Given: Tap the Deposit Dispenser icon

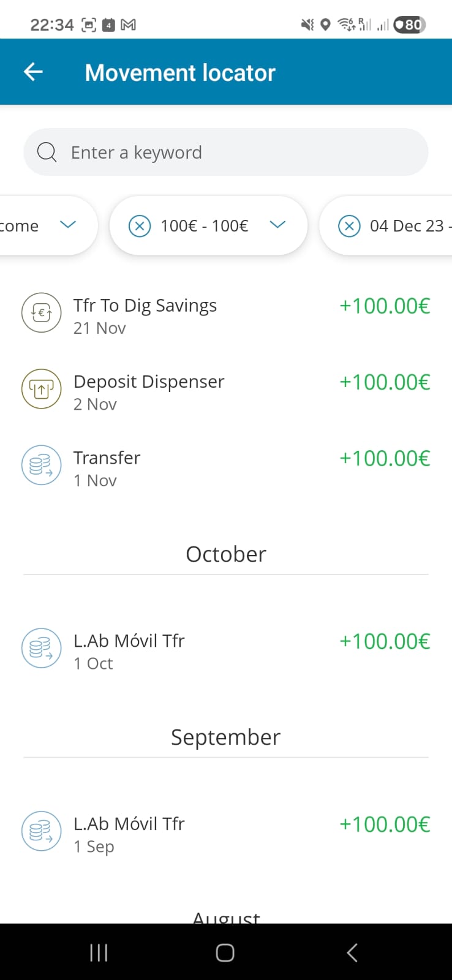Looking at the screenshot, I should [x=42, y=389].
